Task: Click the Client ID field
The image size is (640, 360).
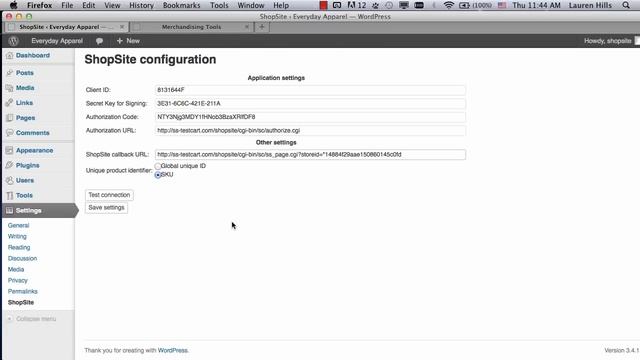Action: click(310, 90)
